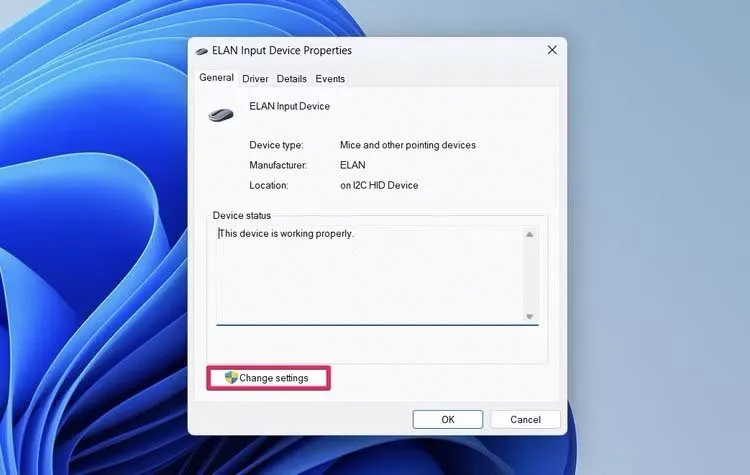Screen dimensions: 750x475
Task: Click the large ELAN device mouse icon
Action: 221,114
